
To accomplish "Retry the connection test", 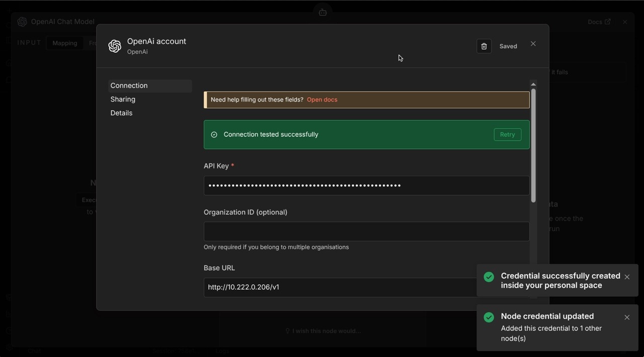I will [x=507, y=135].
